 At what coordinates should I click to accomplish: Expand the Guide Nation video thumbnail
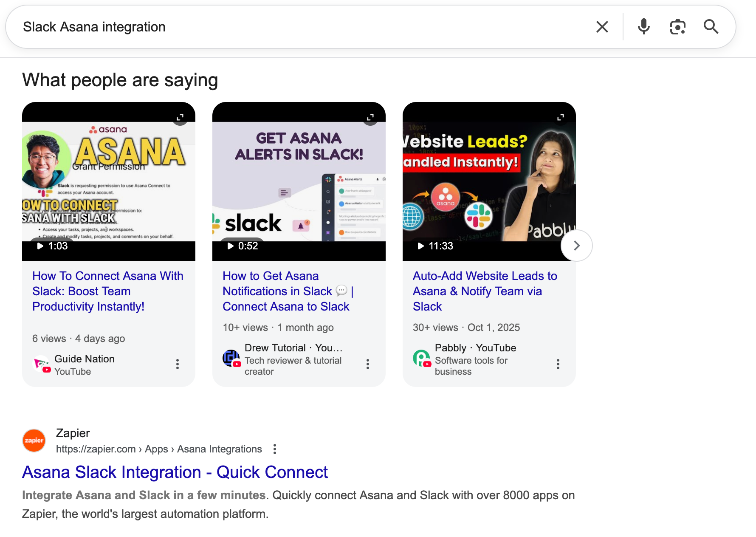180,117
